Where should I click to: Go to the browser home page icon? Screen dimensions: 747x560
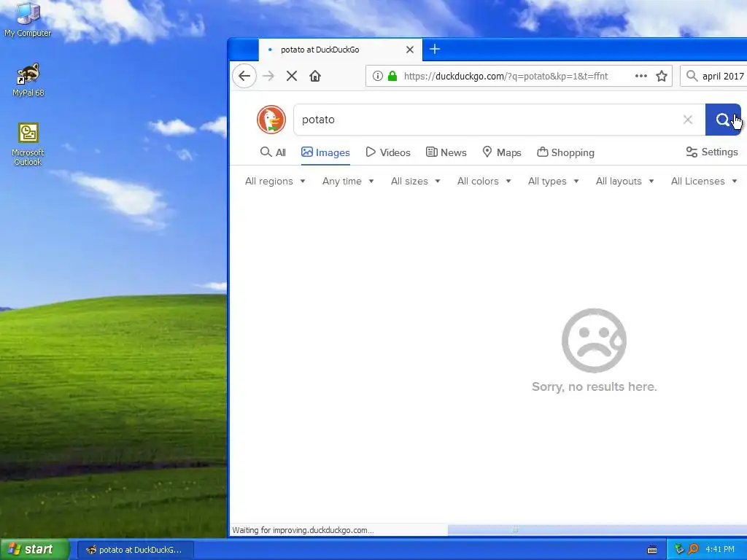click(x=315, y=76)
